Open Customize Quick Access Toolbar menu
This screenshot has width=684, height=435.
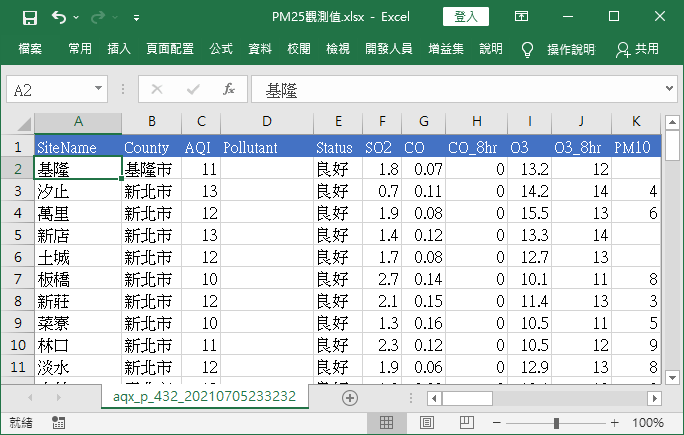click(x=137, y=18)
